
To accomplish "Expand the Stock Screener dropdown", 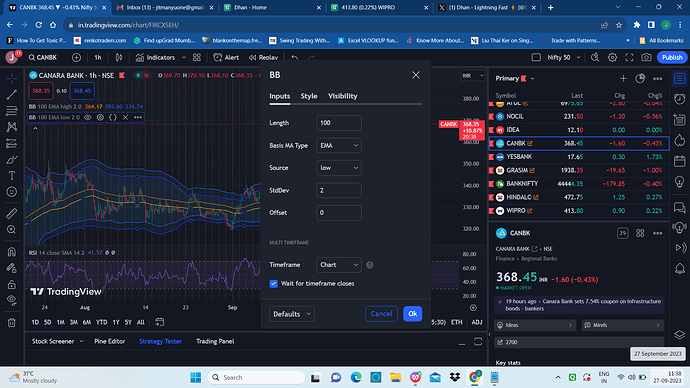I will [81, 341].
